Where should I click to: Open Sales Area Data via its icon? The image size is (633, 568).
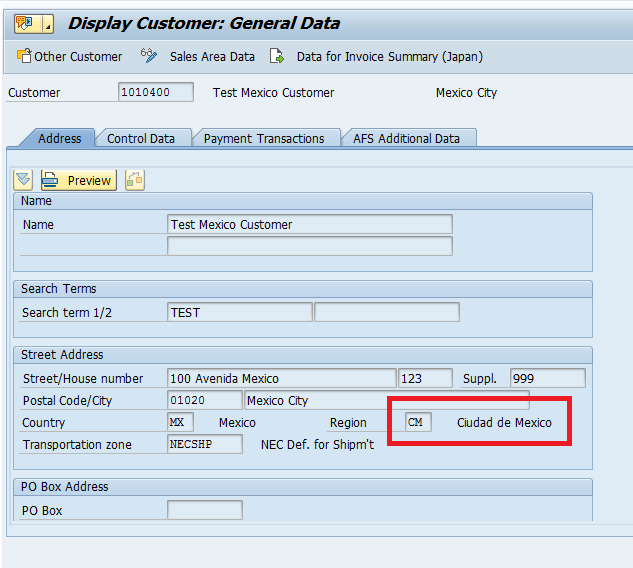150,57
